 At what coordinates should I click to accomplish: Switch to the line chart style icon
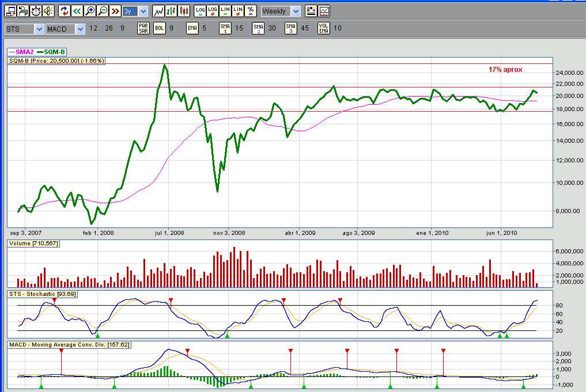tap(158, 11)
